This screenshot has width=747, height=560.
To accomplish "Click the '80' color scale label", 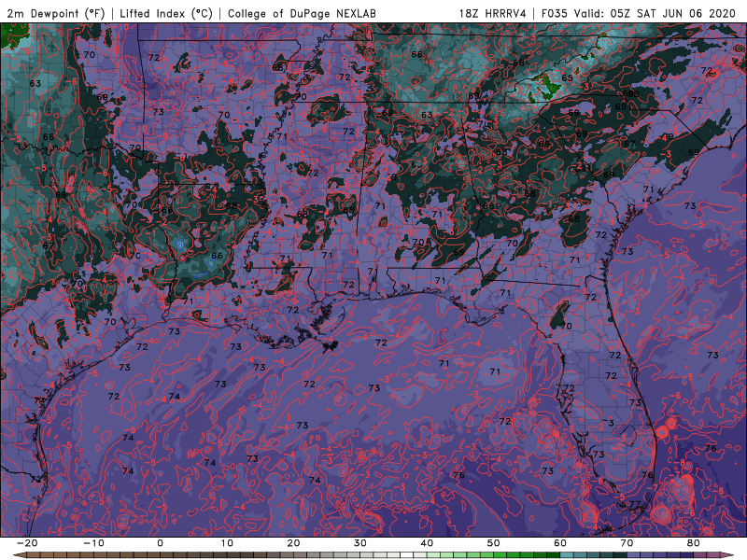I will coord(694,543).
